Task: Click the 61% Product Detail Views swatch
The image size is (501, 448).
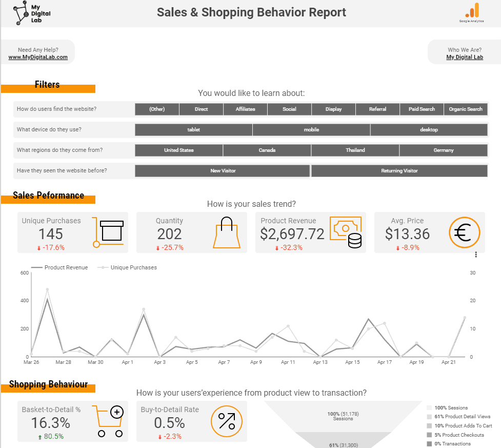Action: 429,417
